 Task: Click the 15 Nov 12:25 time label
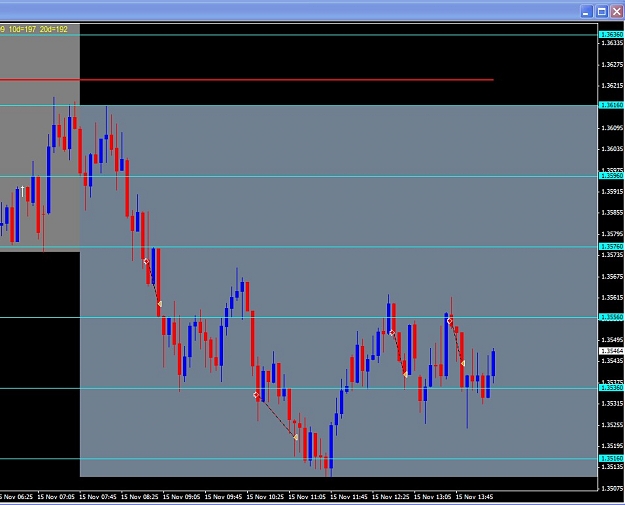(x=391, y=497)
